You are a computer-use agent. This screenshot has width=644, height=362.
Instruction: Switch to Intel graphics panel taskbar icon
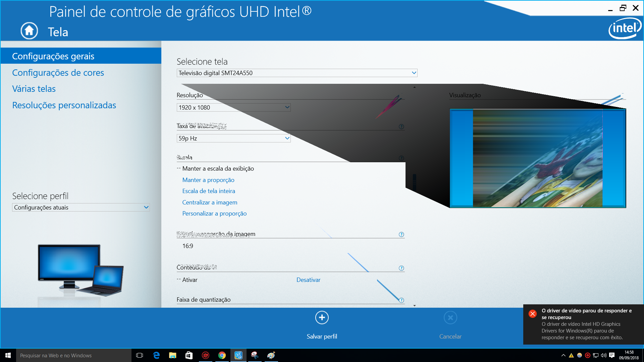tap(238, 355)
